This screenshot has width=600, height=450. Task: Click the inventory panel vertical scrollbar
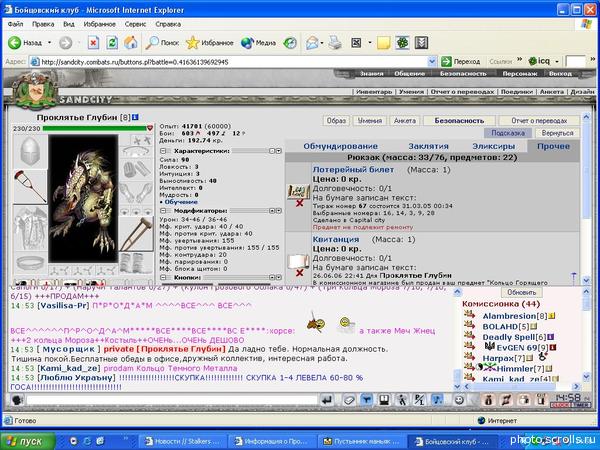pyautogui.click(x=586, y=198)
